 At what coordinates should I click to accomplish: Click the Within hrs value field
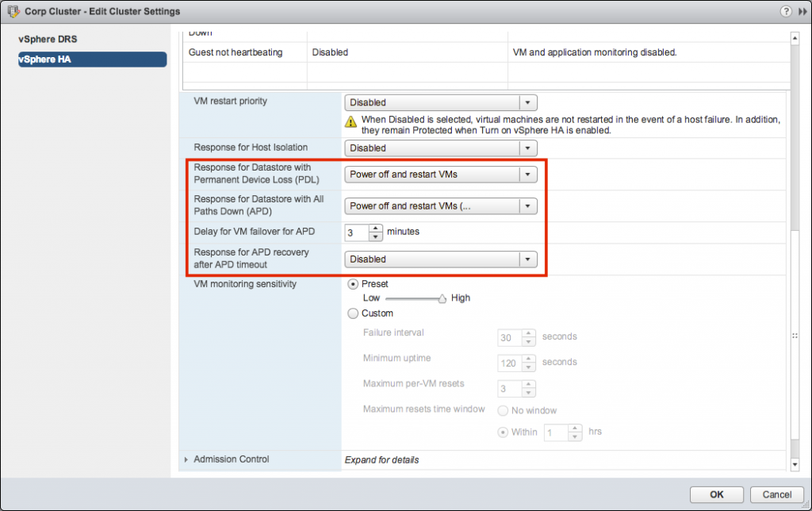pos(557,432)
